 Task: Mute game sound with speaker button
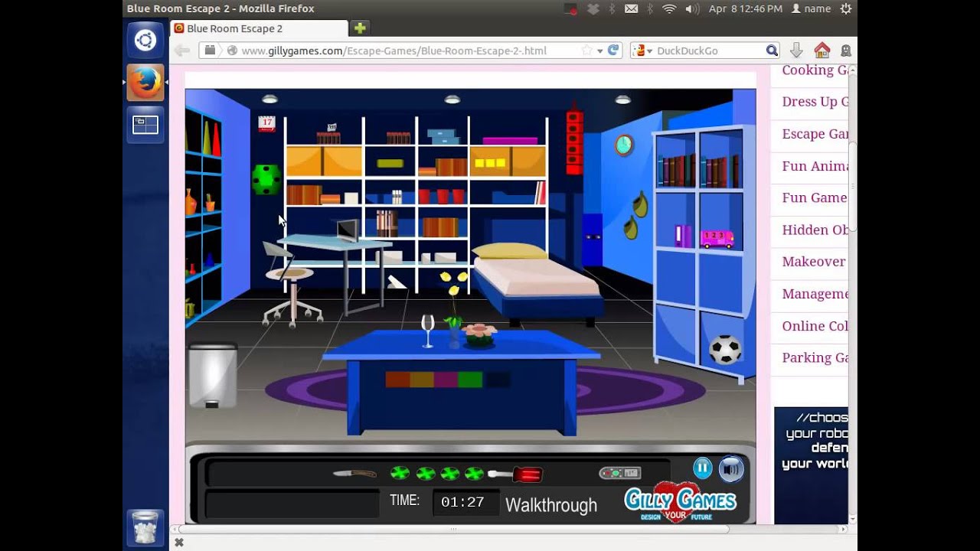(731, 468)
